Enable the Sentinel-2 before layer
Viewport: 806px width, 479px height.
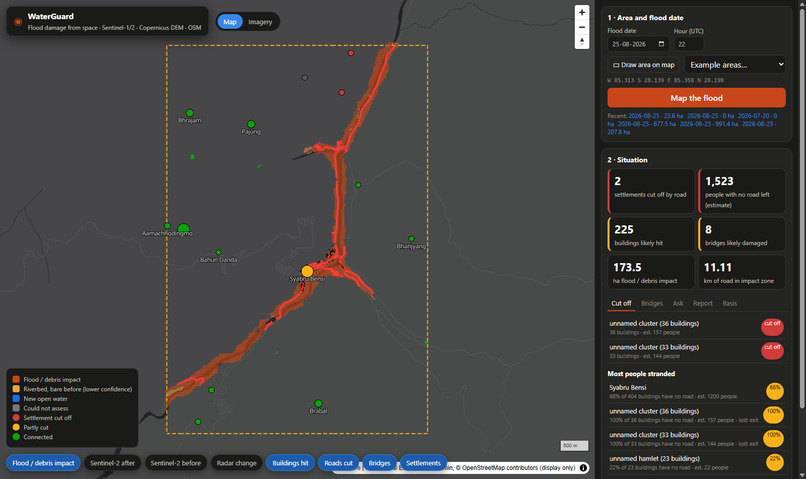176,463
